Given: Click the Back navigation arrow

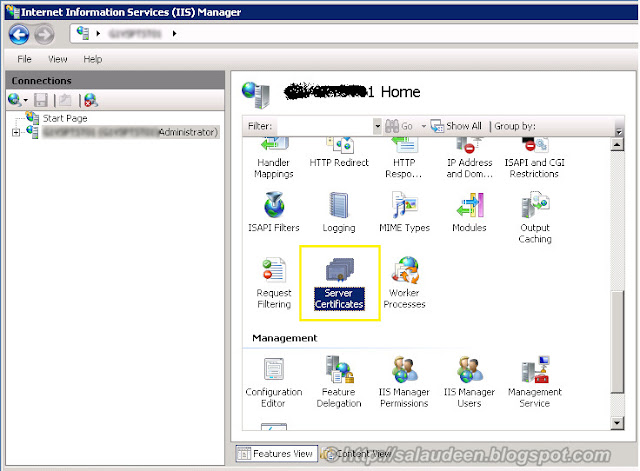Looking at the screenshot, I should pos(19,34).
